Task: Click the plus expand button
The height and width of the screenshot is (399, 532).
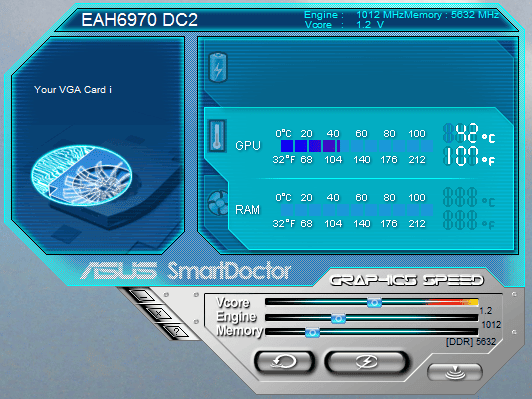Action: 159,313
